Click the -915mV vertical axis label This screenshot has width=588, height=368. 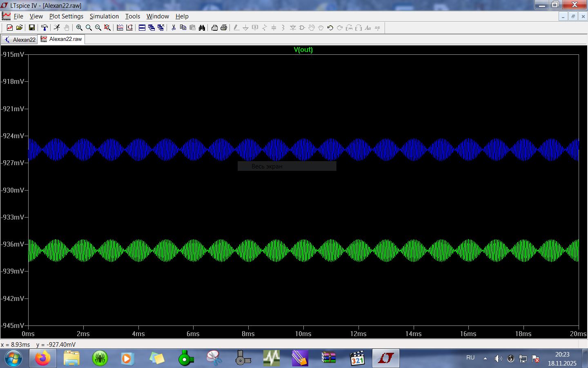pyautogui.click(x=13, y=54)
